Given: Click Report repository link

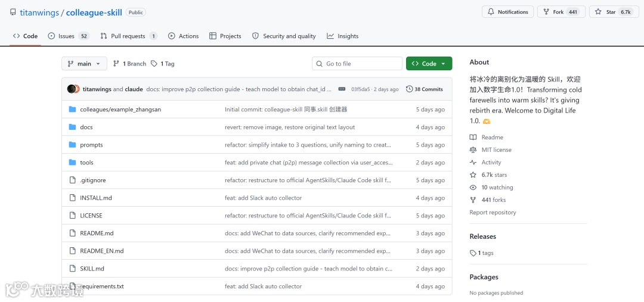Looking at the screenshot, I should [x=493, y=212].
